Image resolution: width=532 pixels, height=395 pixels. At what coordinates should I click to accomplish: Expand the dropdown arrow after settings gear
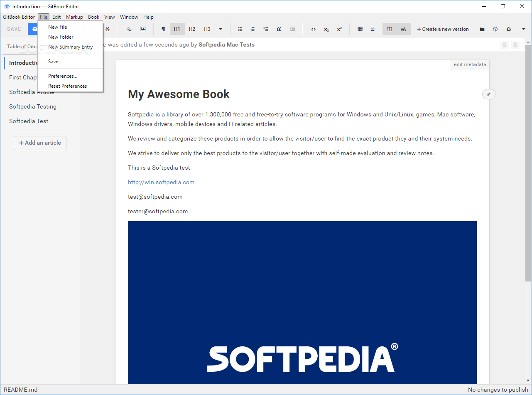click(x=523, y=29)
